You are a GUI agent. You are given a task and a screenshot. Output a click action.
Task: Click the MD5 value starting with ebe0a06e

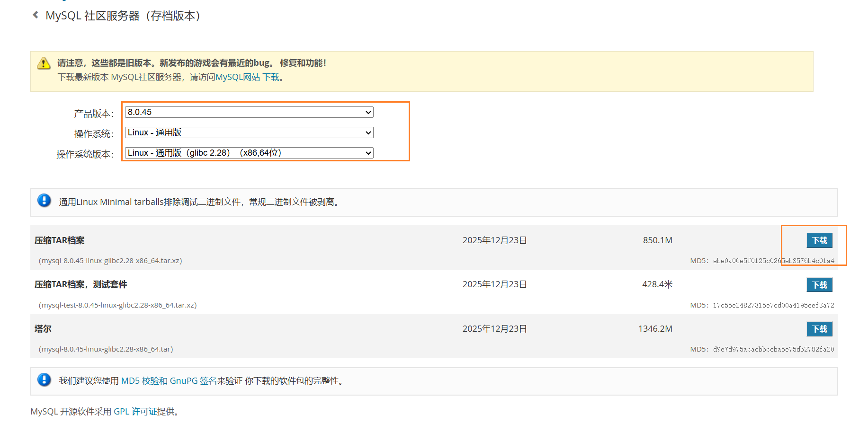(x=774, y=261)
